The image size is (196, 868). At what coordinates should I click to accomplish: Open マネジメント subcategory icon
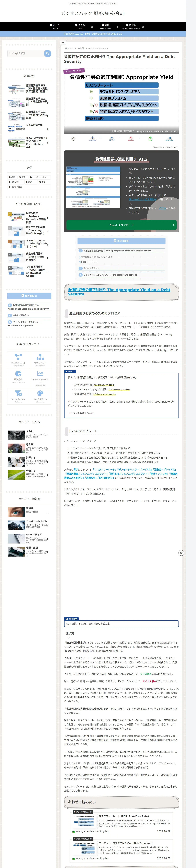pos(40,357)
